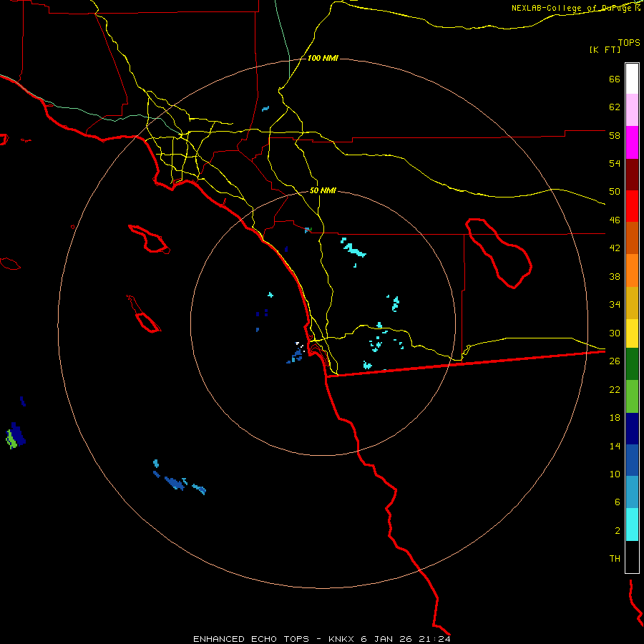Click the "100 NMI" range ring label
Screen dimensions: 644x644
[323, 59]
